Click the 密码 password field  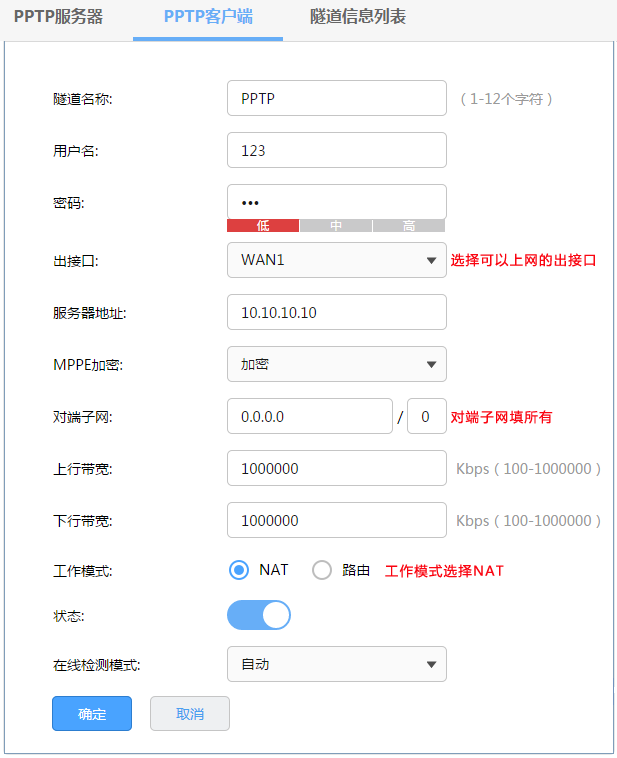(x=337, y=202)
